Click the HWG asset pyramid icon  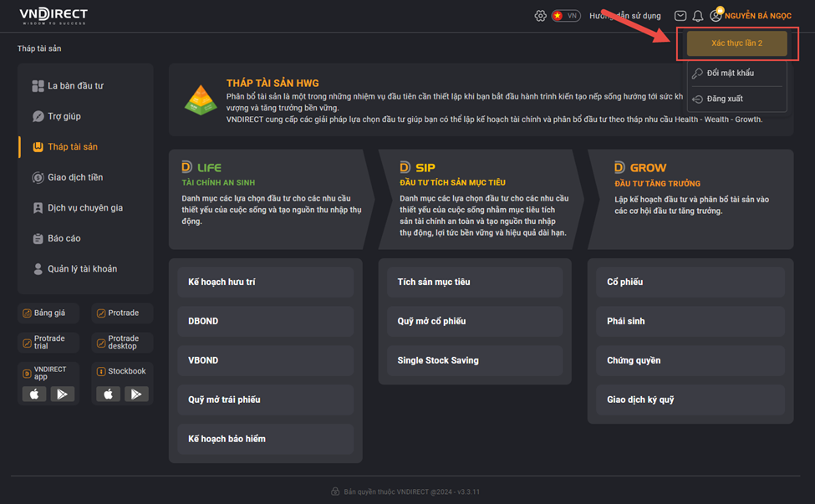tap(201, 99)
